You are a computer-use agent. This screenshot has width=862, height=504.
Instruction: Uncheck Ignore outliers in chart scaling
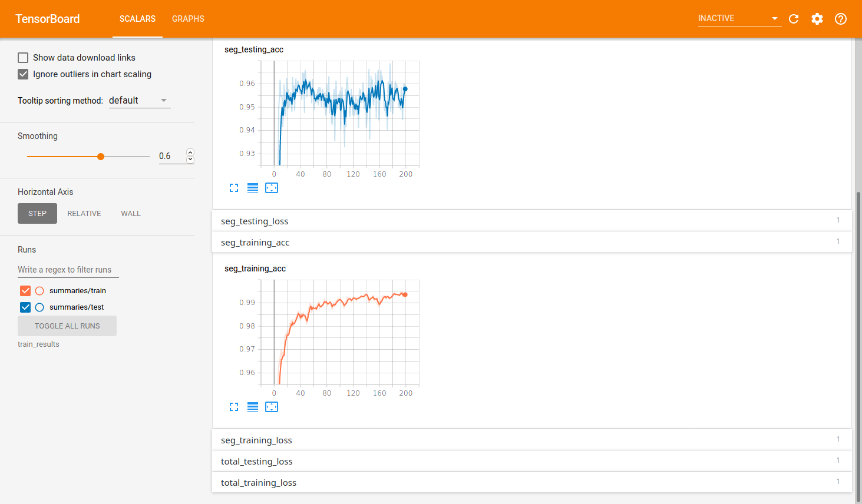point(23,74)
